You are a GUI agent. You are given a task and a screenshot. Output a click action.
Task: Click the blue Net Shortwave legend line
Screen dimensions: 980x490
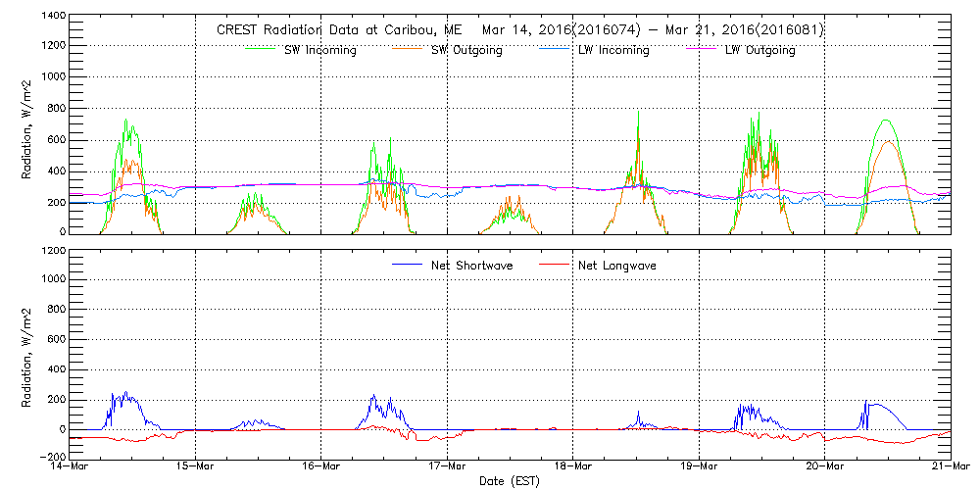point(408,265)
